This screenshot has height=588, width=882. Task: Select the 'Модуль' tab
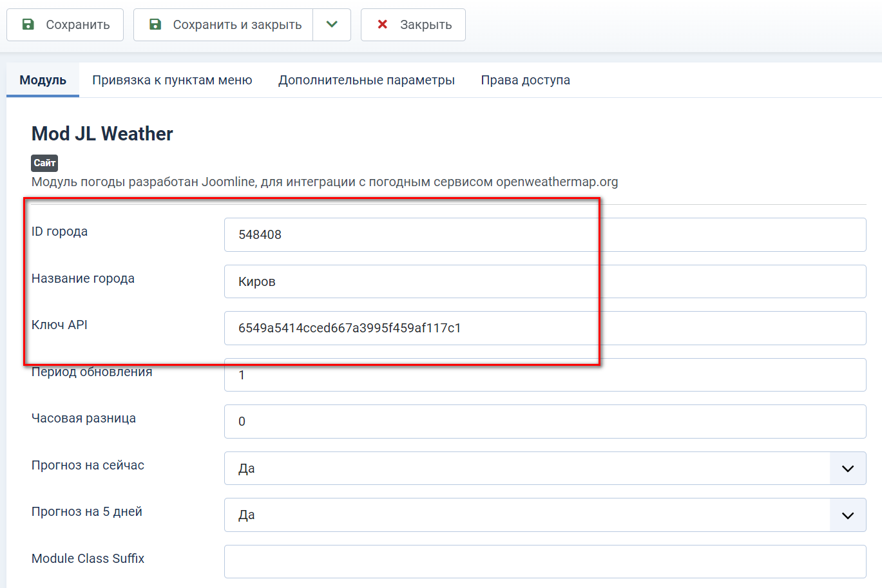pos(43,80)
